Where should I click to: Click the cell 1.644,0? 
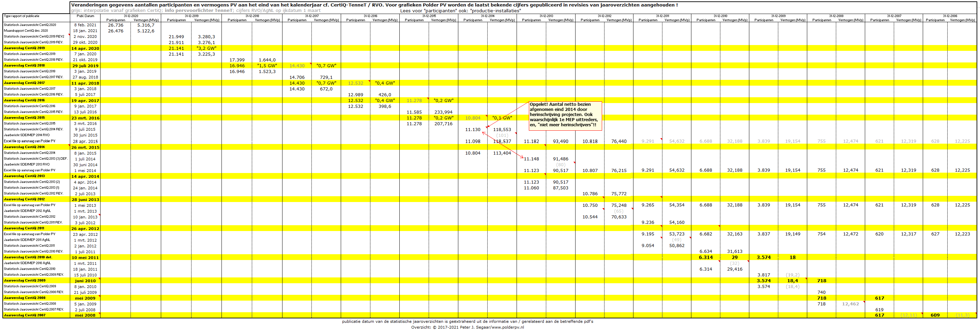pos(267,60)
